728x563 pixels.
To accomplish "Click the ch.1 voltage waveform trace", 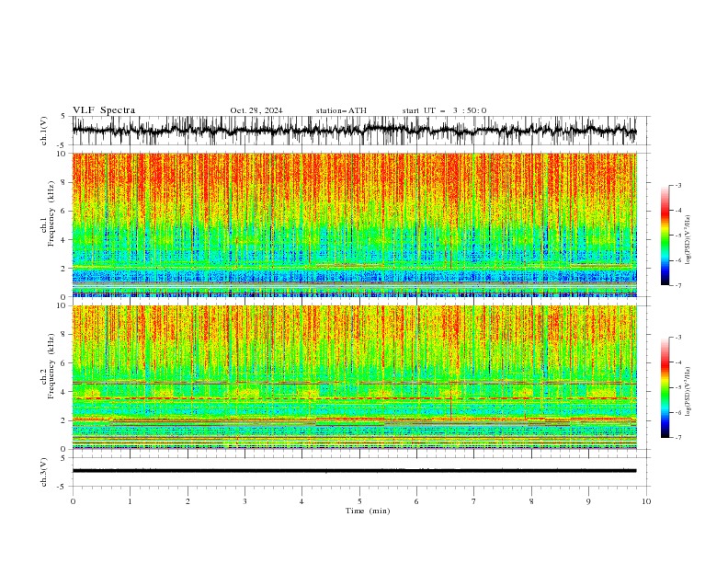I will click(x=354, y=130).
